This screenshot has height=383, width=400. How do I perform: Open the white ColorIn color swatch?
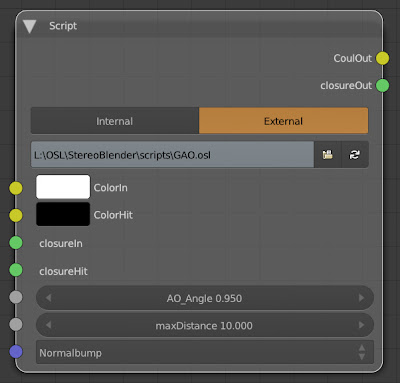pyautogui.click(x=63, y=187)
